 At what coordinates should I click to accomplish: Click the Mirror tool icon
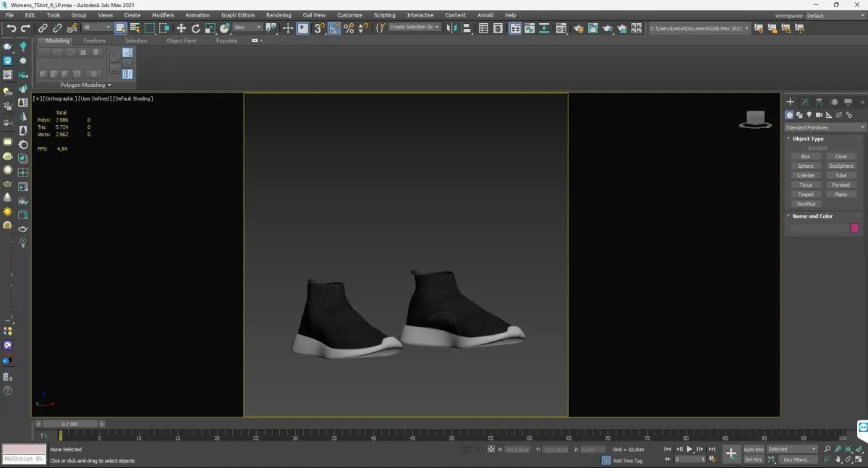click(452, 28)
